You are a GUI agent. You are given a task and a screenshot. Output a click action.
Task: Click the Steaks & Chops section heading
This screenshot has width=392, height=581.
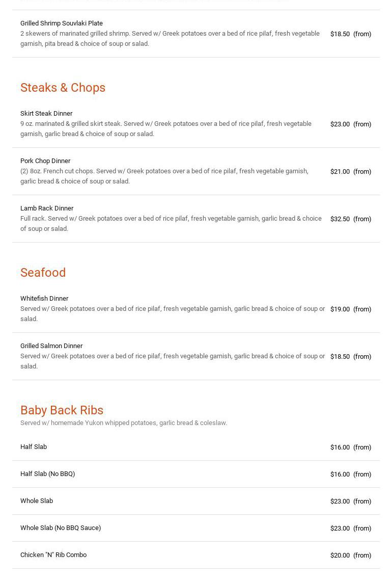coord(63,88)
